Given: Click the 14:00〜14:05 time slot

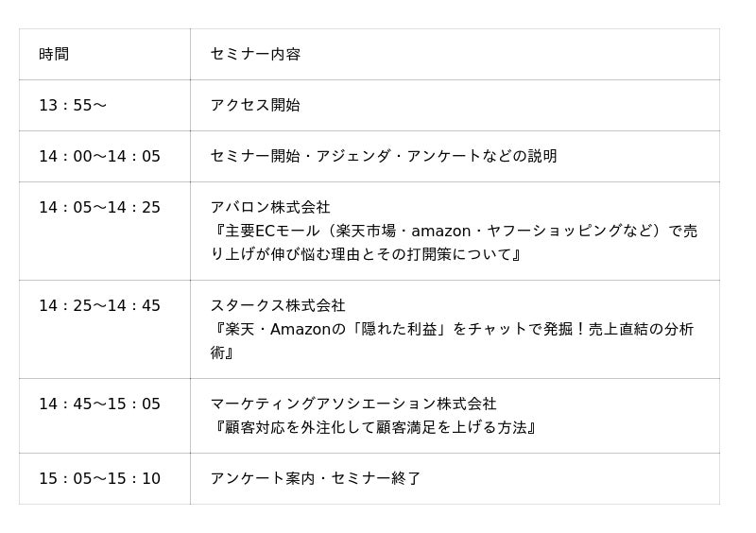Looking at the screenshot, I should pos(99,156).
